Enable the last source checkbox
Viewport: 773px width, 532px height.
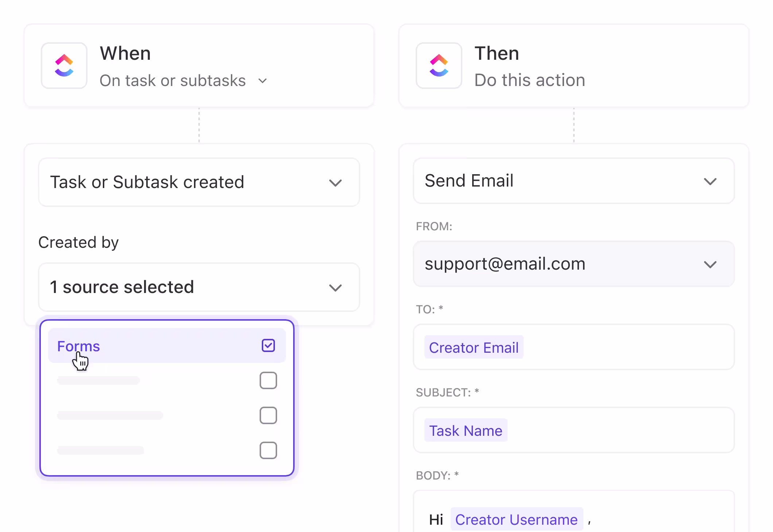[268, 450]
